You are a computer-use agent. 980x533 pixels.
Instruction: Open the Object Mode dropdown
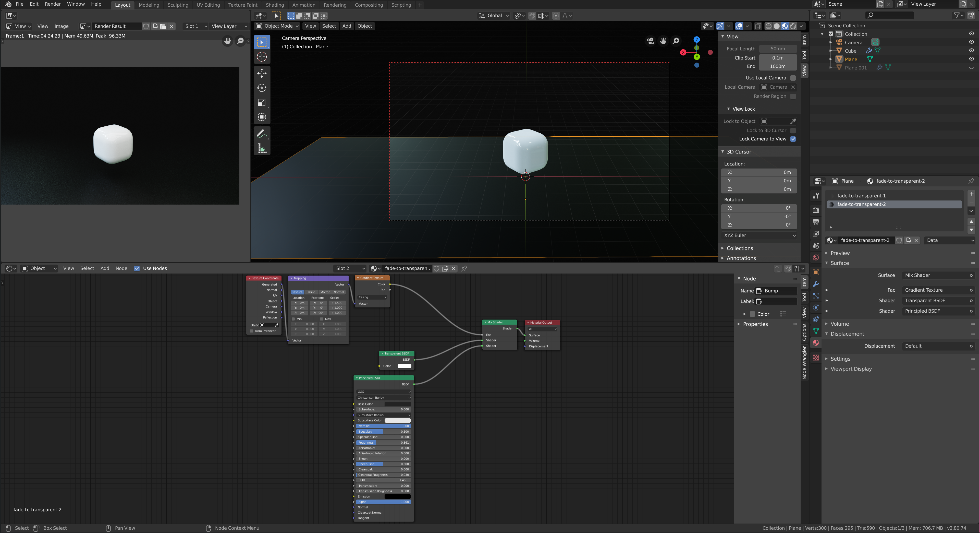pyautogui.click(x=277, y=26)
